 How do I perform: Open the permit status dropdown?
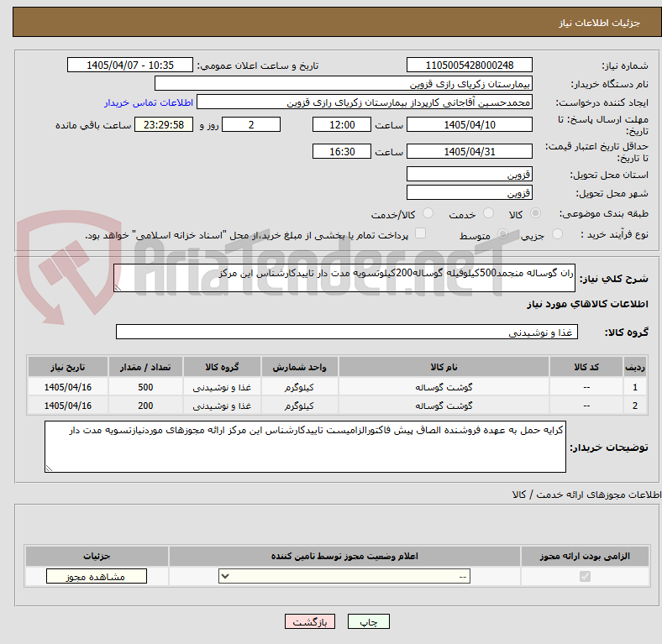pyautogui.click(x=344, y=577)
